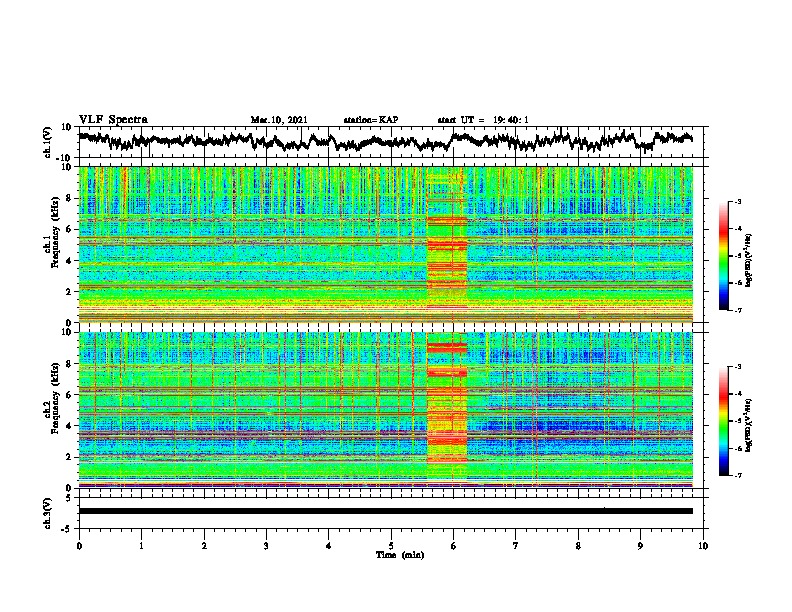792x612 pixels.
Task: Click the ch.1 voltage waveform trace
Action: 385,141
